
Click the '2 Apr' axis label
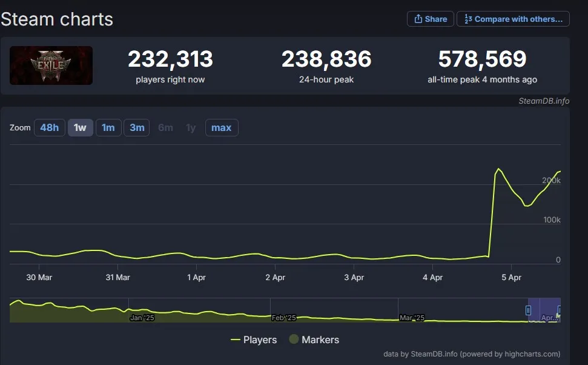click(276, 278)
